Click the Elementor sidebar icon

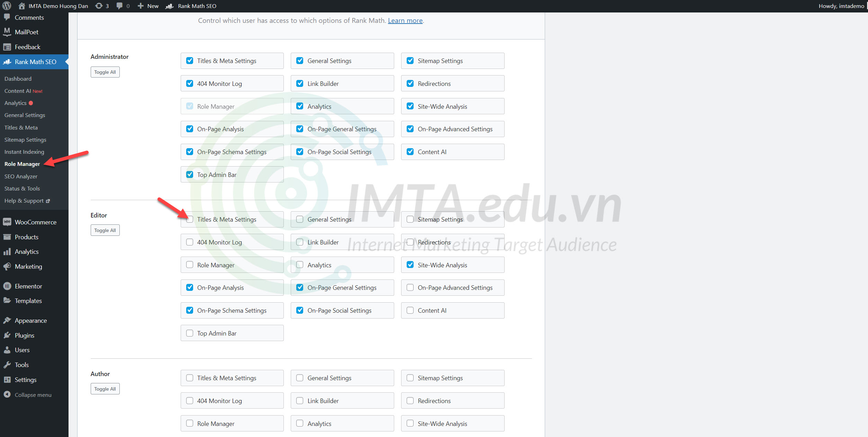[7, 286]
